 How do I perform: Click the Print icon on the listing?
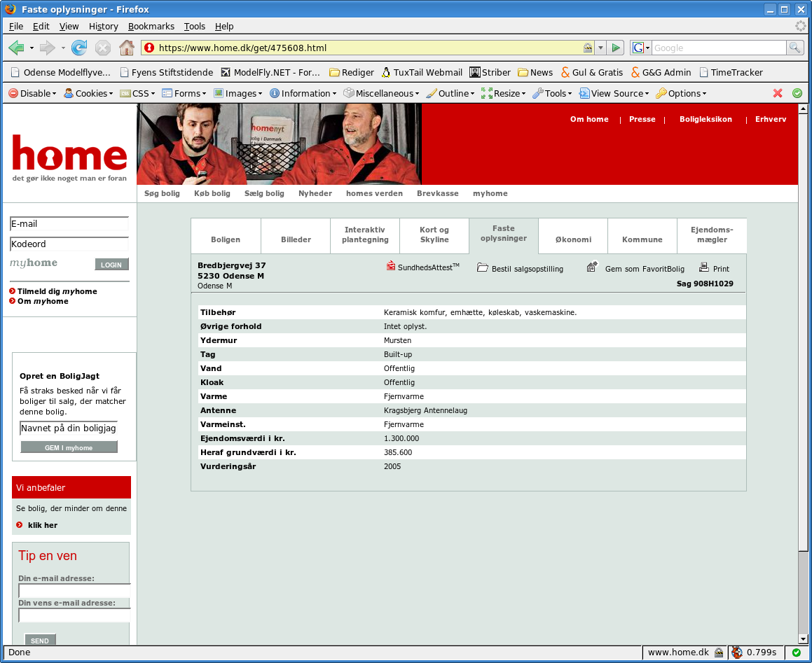pyautogui.click(x=704, y=267)
